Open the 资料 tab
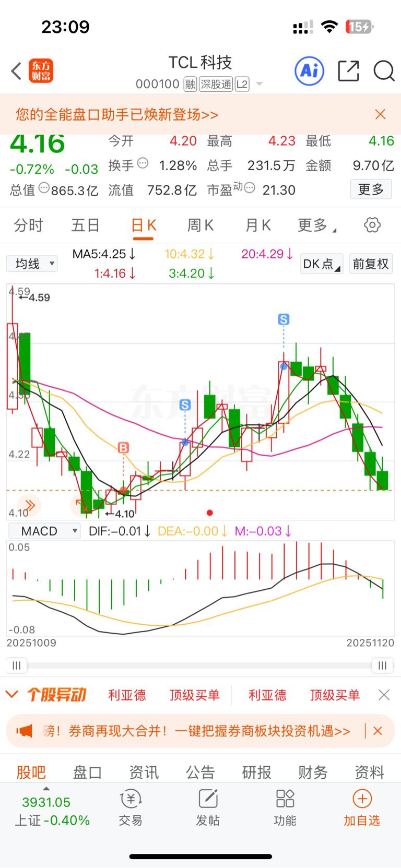 (370, 771)
